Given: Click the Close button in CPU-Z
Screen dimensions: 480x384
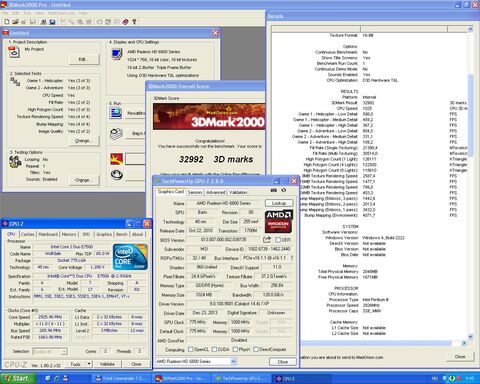Looking at the screenshot, I should pos(136,364).
